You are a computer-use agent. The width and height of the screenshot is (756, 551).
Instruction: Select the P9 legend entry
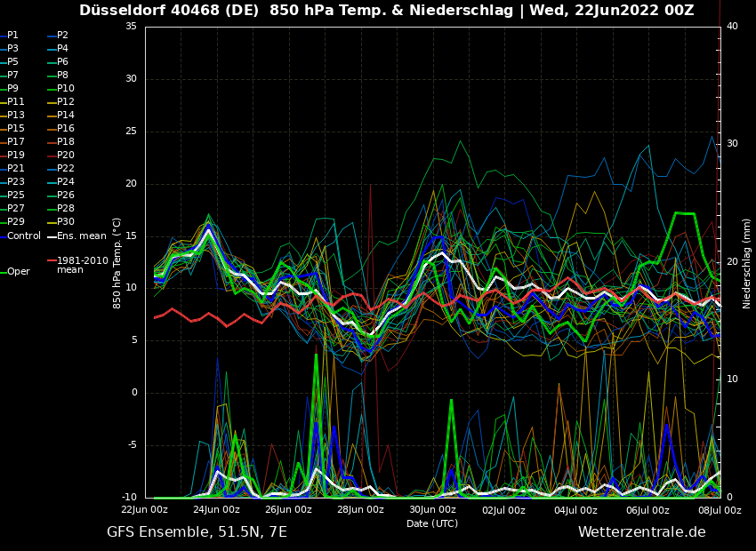tap(12, 89)
